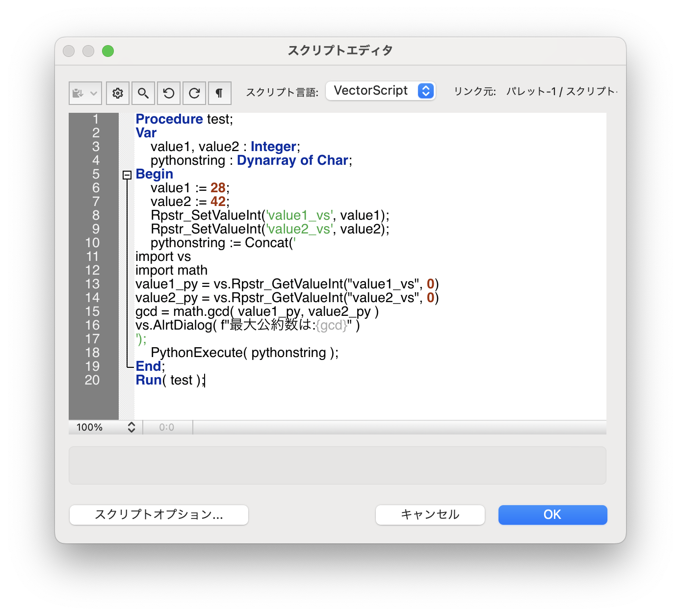Open the スクリプト言語 language dropdown
The height and width of the screenshot is (616, 681).
(x=380, y=90)
